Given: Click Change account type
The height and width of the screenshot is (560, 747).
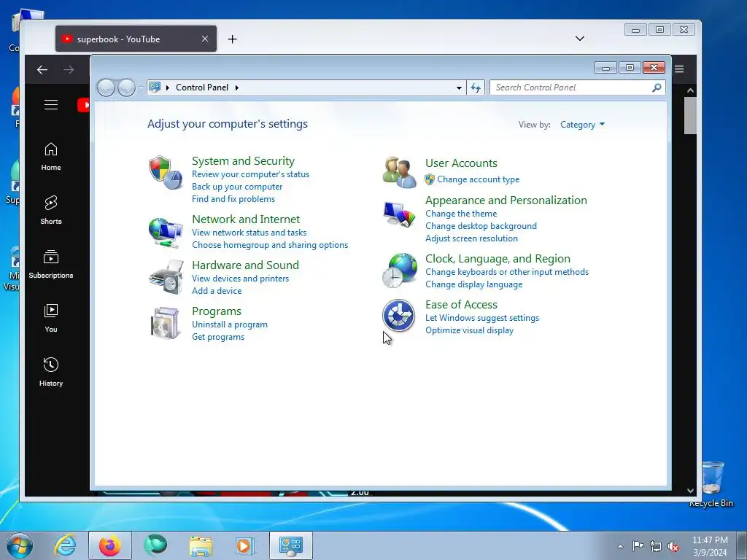Looking at the screenshot, I should pyautogui.click(x=479, y=179).
